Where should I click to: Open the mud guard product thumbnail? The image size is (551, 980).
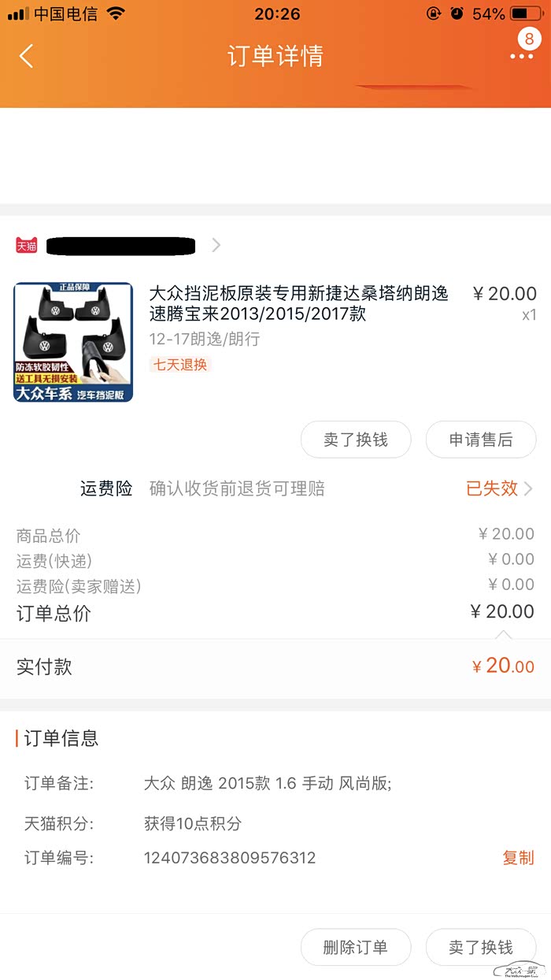coord(73,342)
